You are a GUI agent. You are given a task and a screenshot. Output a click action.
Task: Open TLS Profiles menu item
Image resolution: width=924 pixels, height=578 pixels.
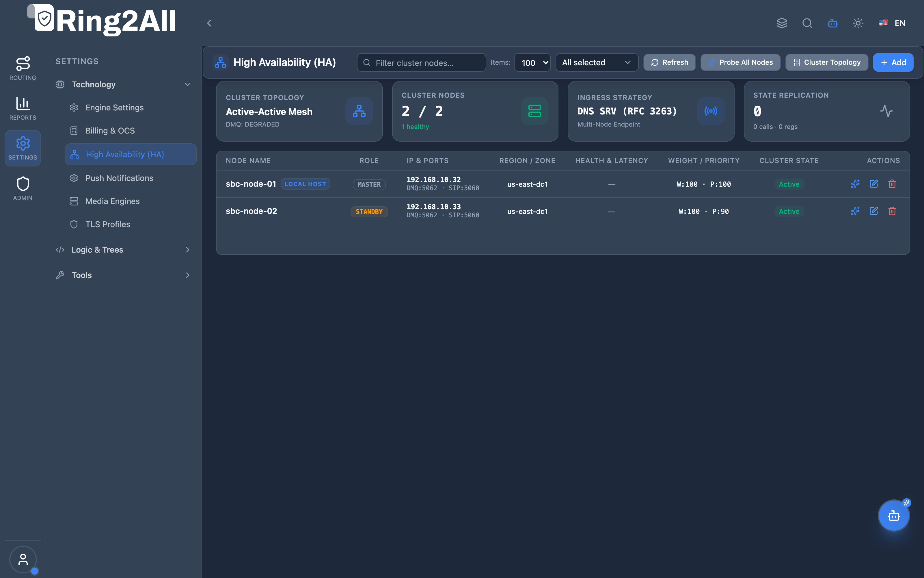(x=131, y=224)
